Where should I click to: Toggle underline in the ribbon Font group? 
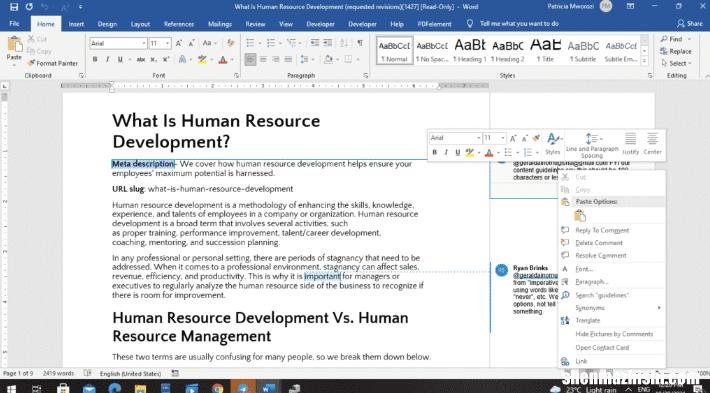pyautogui.click(x=120, y=59)
